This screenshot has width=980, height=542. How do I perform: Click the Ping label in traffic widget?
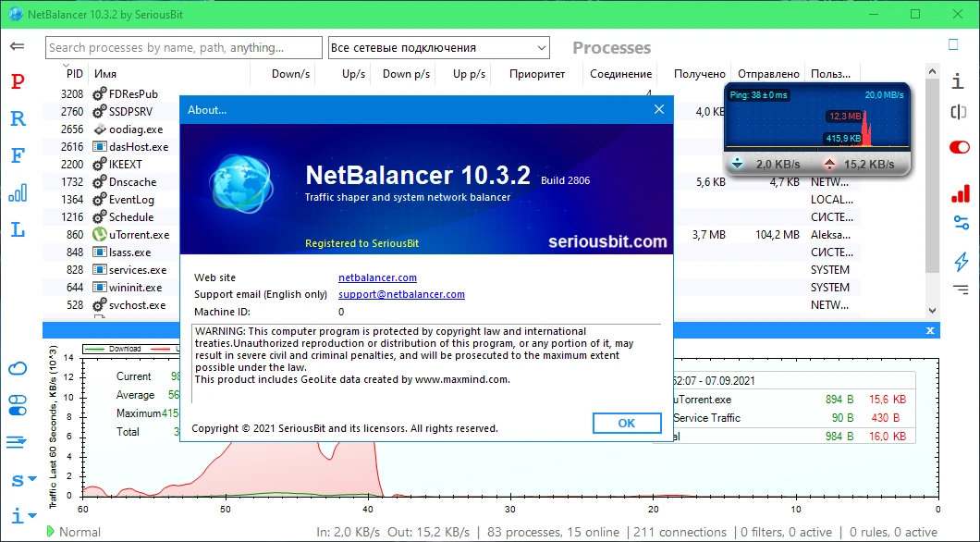click(x=759, y=95)
